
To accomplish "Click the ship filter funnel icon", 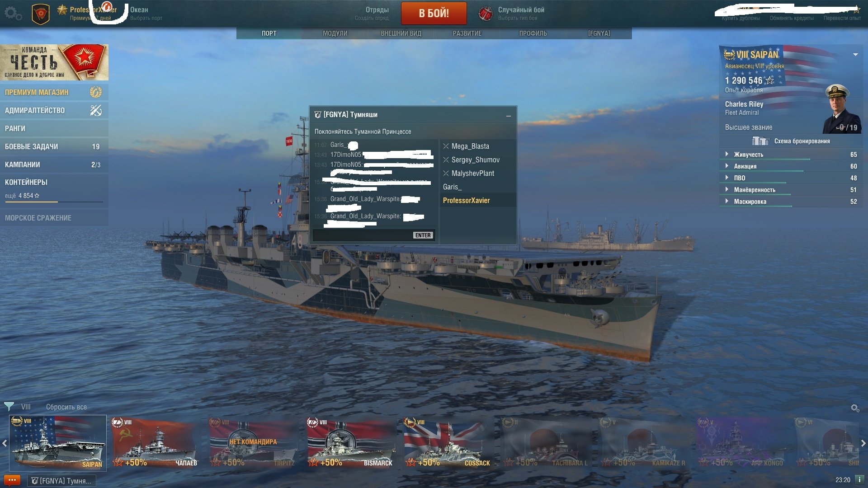I will point(9,406).
